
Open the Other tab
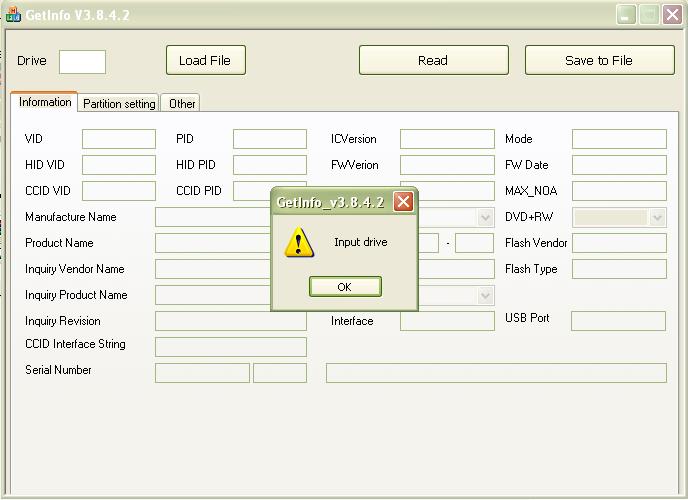tap(181, 104)
